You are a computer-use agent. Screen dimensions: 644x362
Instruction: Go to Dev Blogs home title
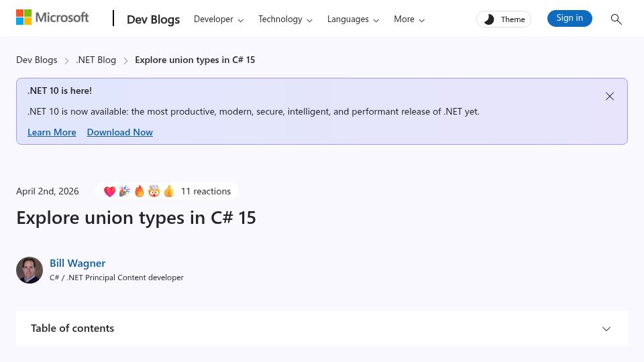153,19
